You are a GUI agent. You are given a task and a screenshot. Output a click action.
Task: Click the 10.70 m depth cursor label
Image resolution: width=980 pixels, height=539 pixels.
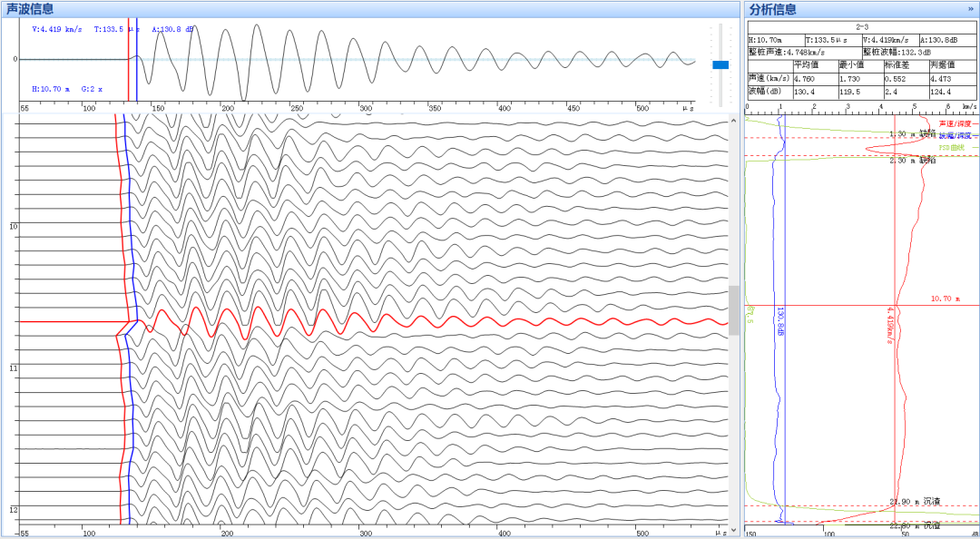point(945,299)
